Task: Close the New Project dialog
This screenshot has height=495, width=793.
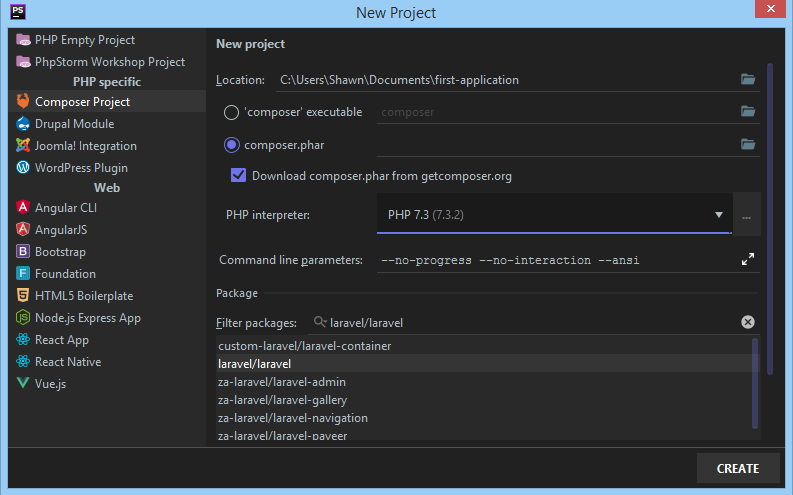Action: [x=770, y=9]
